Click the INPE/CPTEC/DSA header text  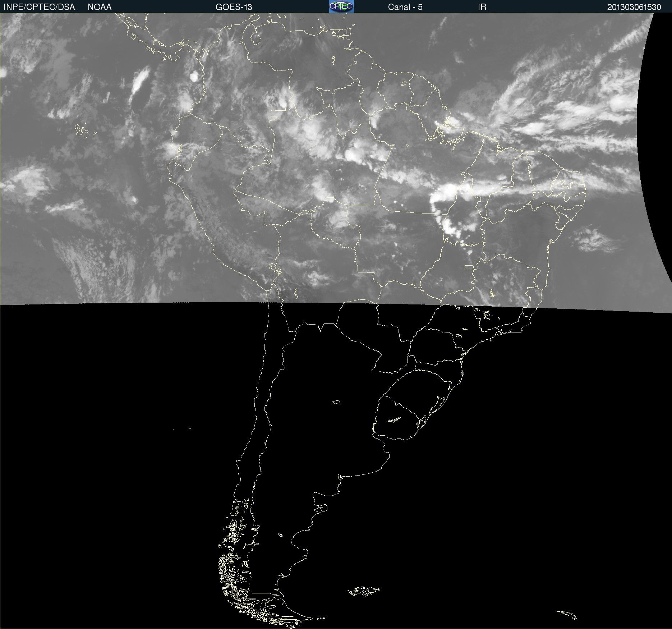[x=39, y=7]
